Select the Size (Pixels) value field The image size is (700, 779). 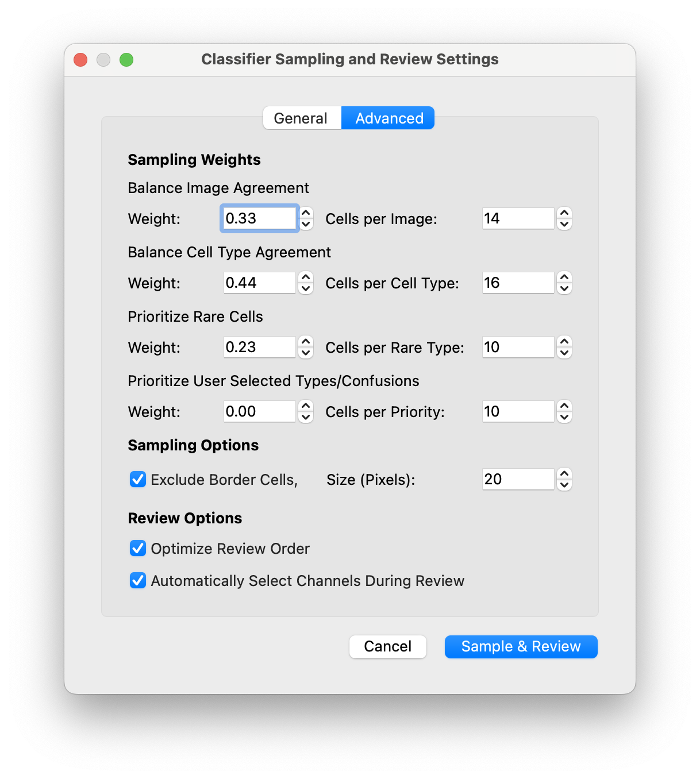(x=517, y=479)
